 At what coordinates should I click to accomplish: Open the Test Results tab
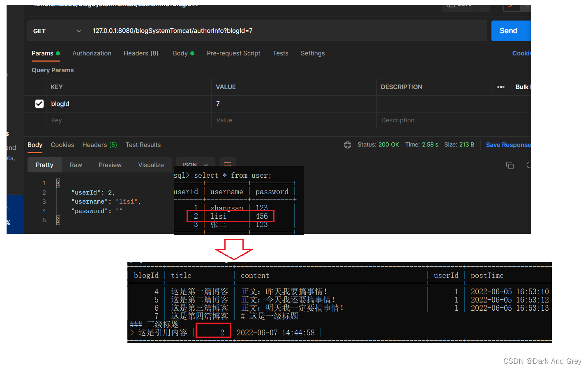click(143, 145)
